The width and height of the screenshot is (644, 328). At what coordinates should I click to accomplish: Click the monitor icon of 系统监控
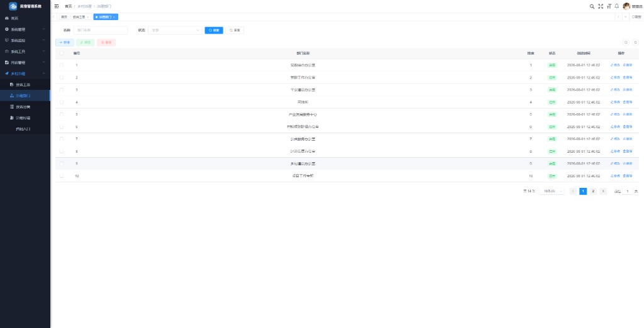(x=6, y=40)
